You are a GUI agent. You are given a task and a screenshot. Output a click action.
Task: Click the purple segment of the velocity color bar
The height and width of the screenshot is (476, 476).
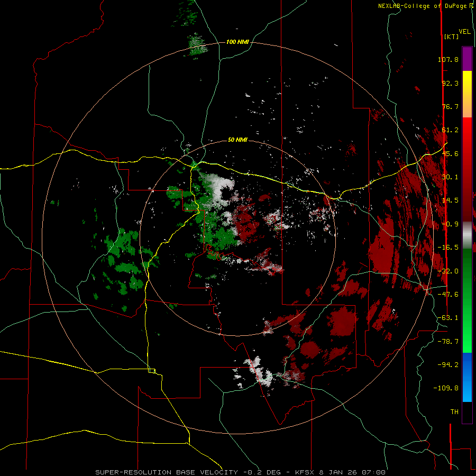point(467,59)
